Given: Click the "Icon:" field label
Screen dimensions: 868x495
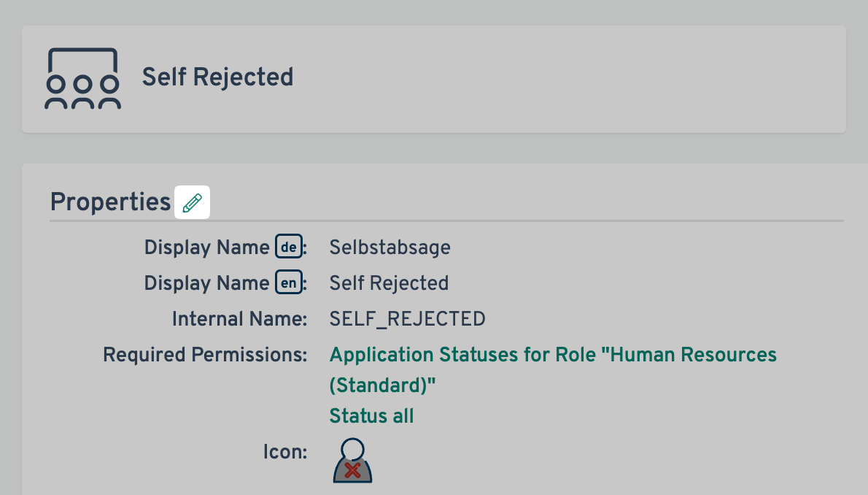Looking at the screenshot, I should click(x=285, y=452).
